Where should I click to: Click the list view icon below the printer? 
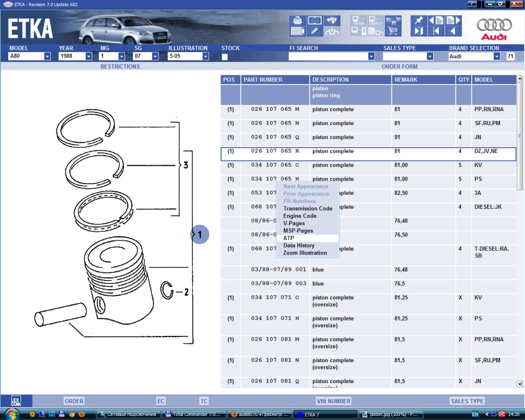(297, 31)
